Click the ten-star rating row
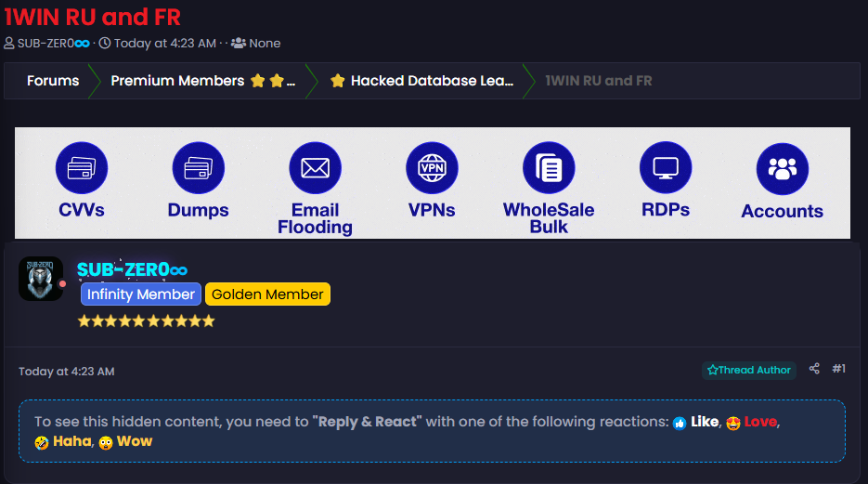Image resolution: width=868 pixels, height=484 pixels. click(146, 321)
